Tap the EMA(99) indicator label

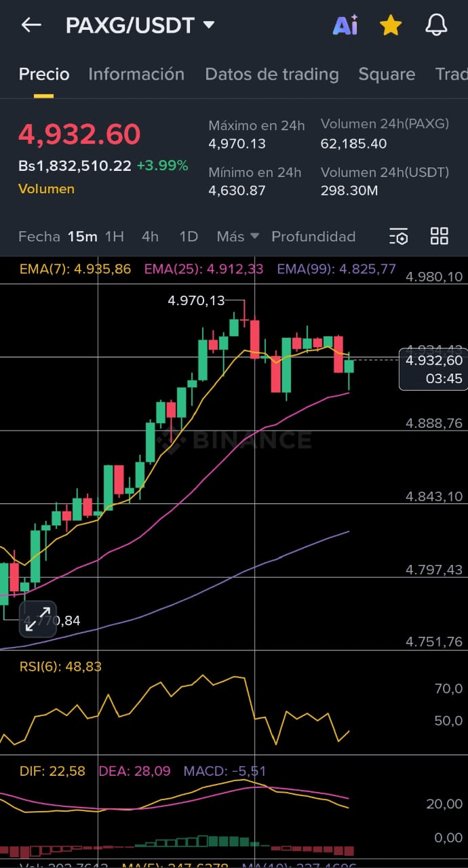(336, 269)
